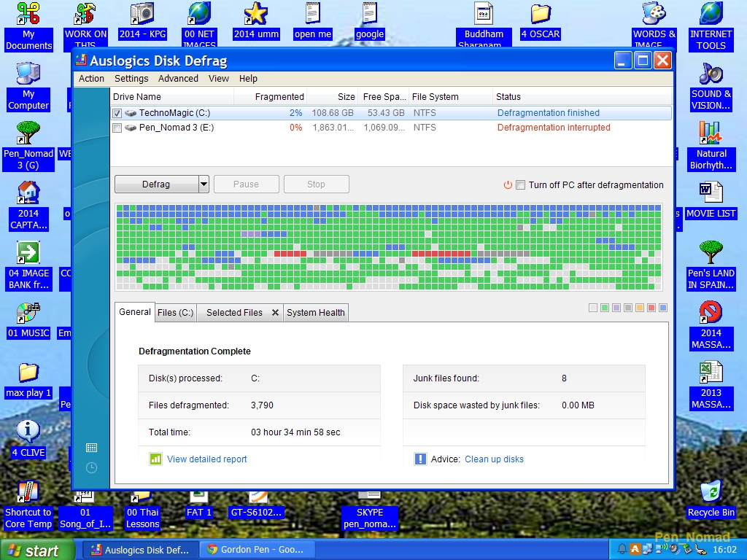This screenshot has width=747, height=560.
Task: Click the white legend color swatch
Action: (x=593, y=308)
